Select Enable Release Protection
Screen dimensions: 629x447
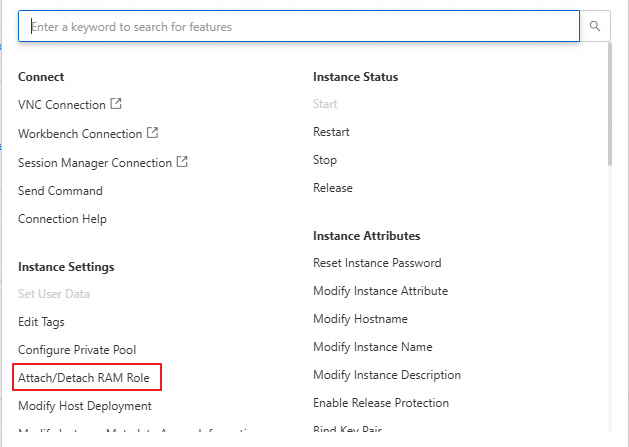[381, 403]
